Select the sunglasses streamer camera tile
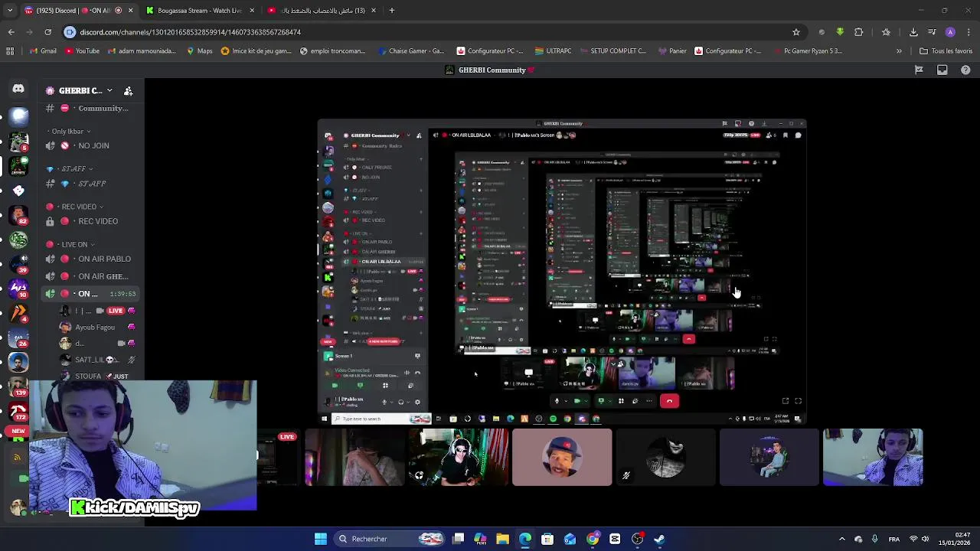 (x=458, y=458)
